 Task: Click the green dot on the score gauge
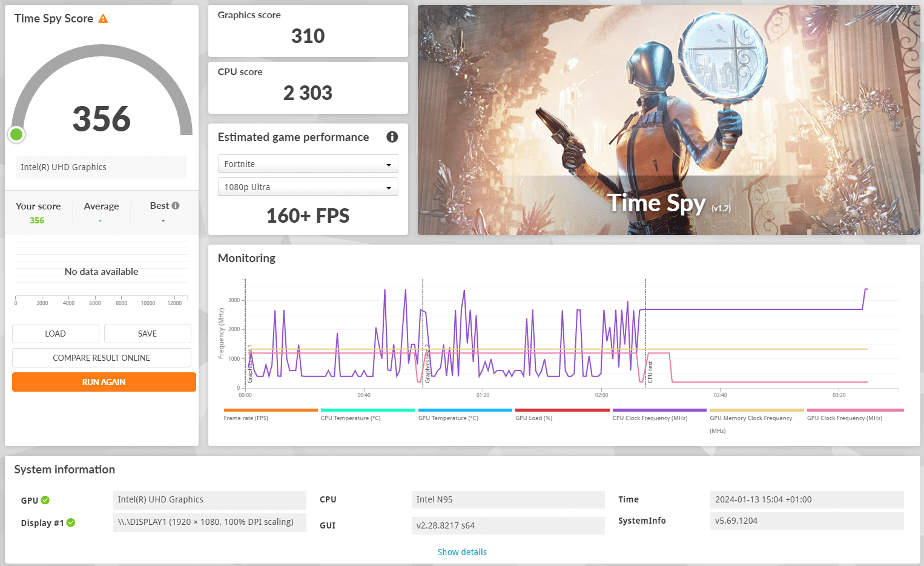[x=16, y=134]
